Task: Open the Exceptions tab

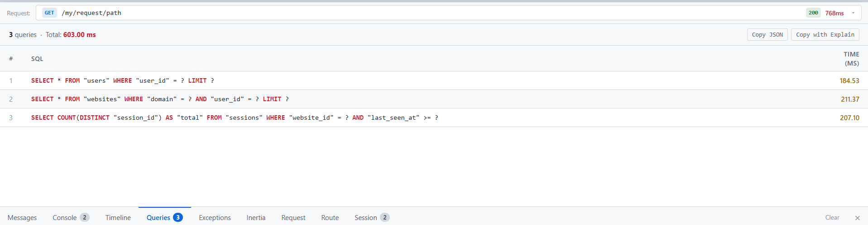Action: [x=215, y=218]
